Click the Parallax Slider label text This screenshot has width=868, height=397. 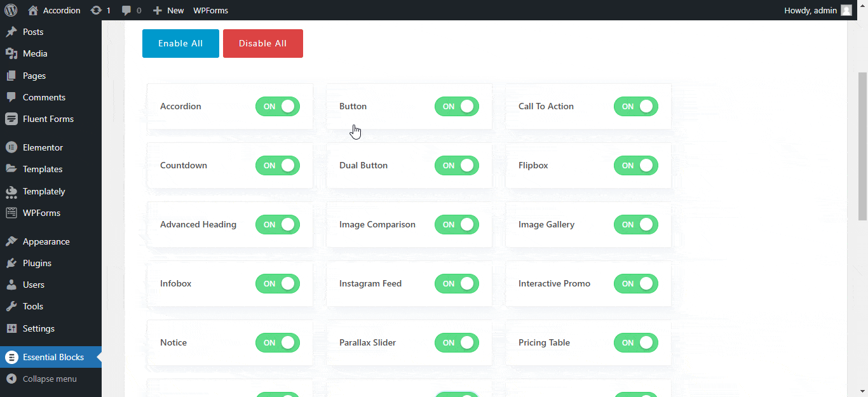367,342
